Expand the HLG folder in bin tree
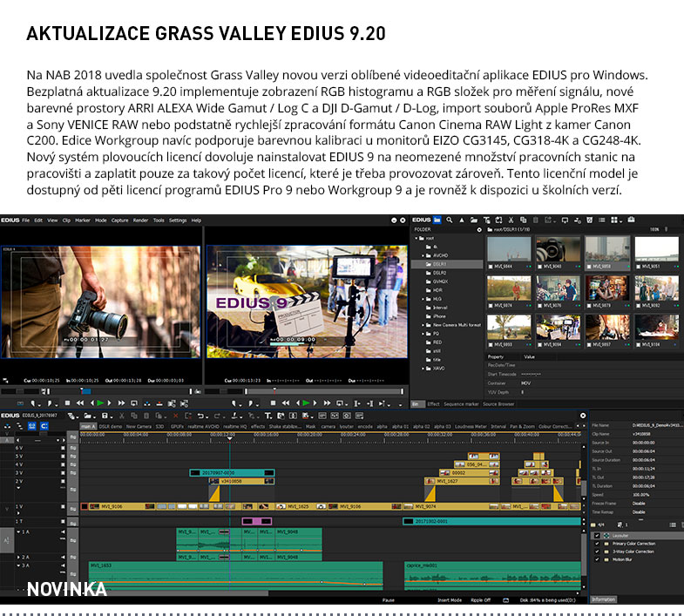The image size is (684, 616). pyautogui.click(x=423, y=299)
